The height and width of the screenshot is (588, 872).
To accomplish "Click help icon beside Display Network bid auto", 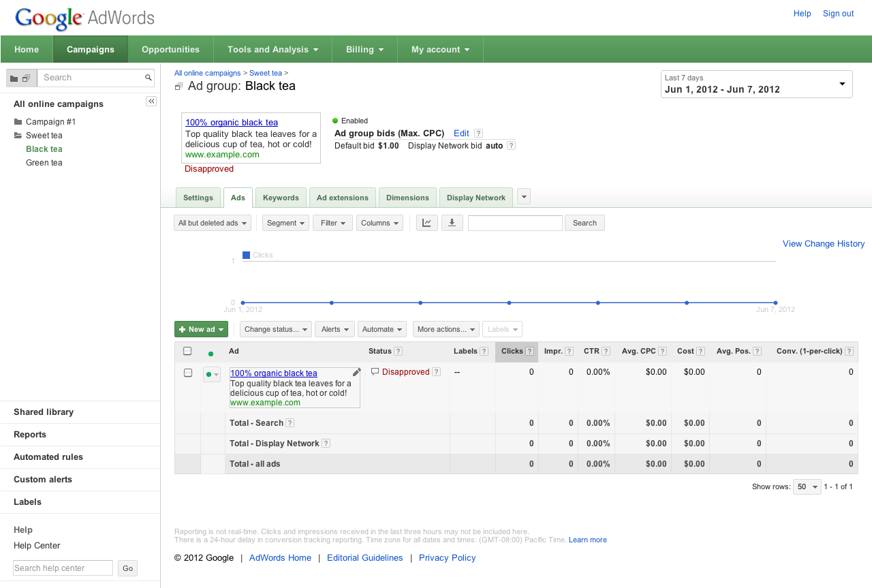I will click(511, 146).
